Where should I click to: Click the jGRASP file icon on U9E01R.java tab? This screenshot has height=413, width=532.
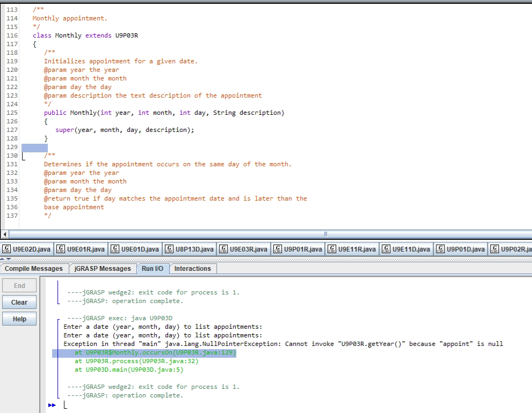(61, 249)
